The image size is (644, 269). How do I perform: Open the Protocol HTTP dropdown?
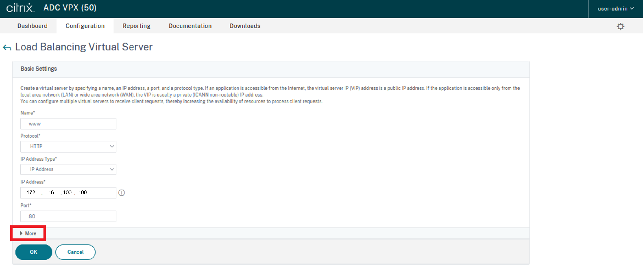(68, 147)
